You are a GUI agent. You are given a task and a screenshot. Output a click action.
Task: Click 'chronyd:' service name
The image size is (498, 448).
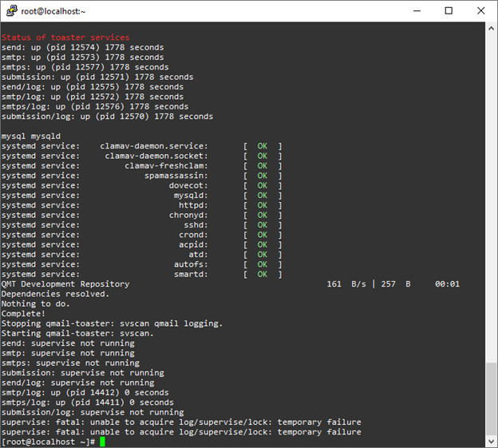tap(188, 215)
